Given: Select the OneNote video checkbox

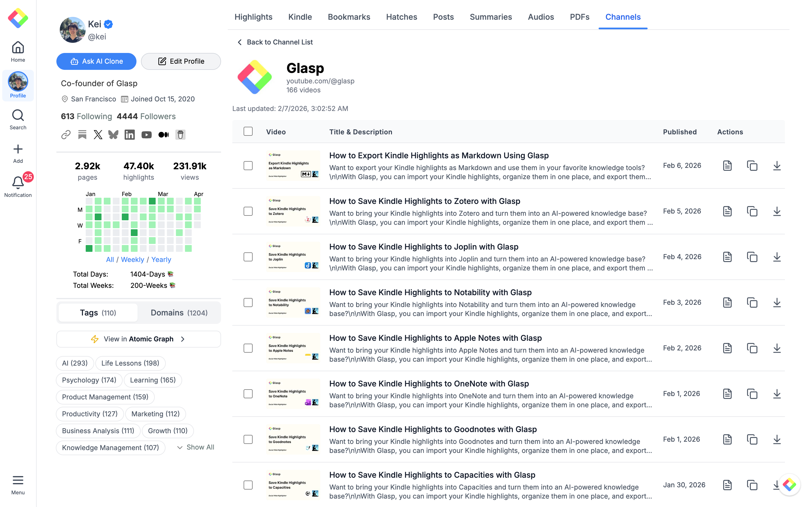Looking at the screenshot, I should coord(248,394).
